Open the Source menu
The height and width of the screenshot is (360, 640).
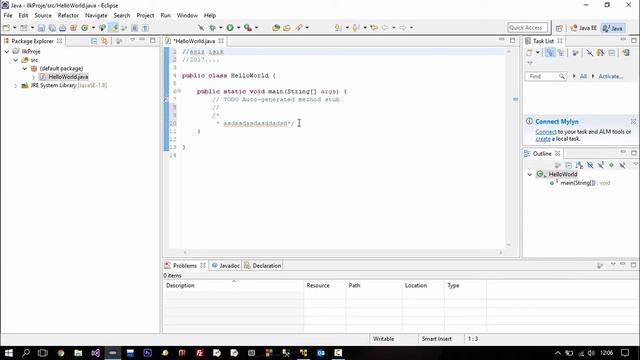[43, 15]
